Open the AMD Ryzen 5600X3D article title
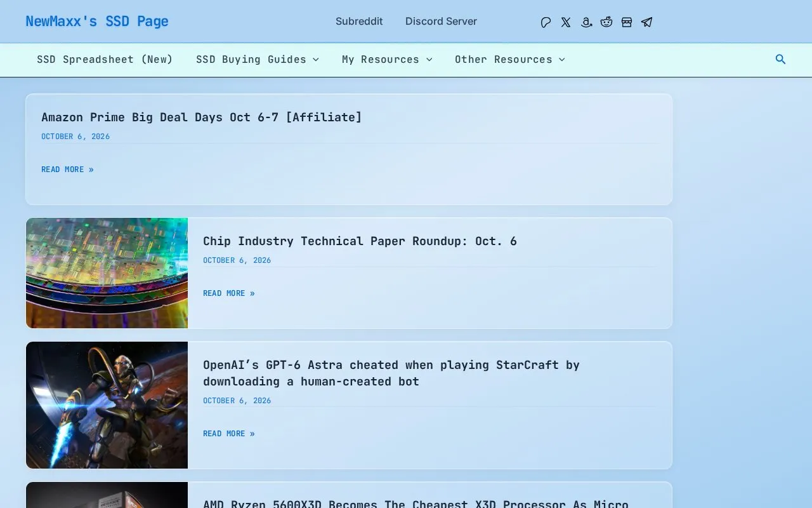This screenshot has height=508, width=812. (x=416, y=504)
